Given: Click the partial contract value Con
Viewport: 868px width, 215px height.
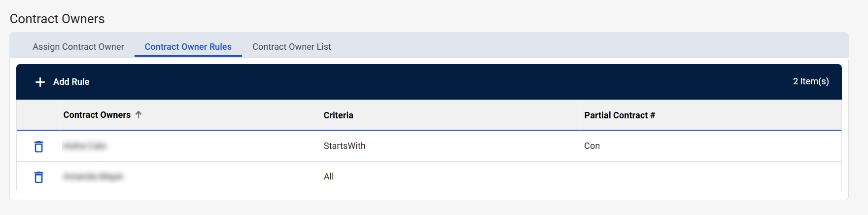Looking at the screenshot, I should pyautogui.click(x=592, y=146).
